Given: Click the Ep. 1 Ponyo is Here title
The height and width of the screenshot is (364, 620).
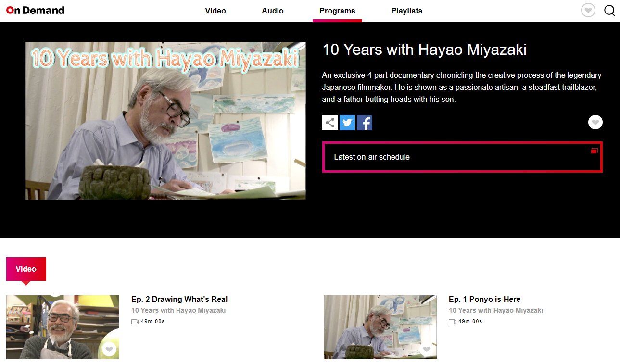Looking at the screenshot, I should pyautogui.click(x=484, y=299).
